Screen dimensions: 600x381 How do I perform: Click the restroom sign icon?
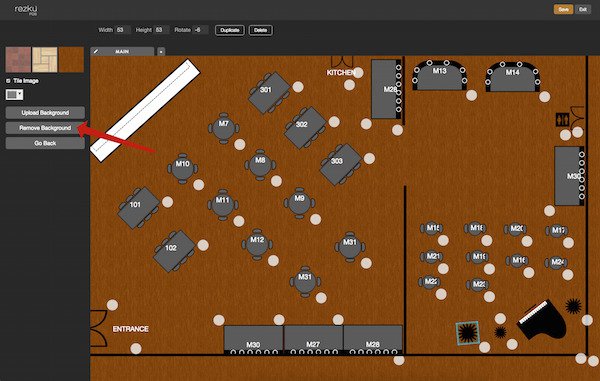point(562,120)
